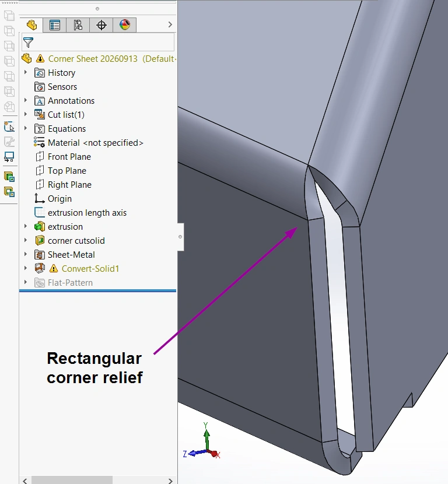Click the horizontal scrollbar right arrow
This screenshot has height=484, width=448.
point(170,481)
